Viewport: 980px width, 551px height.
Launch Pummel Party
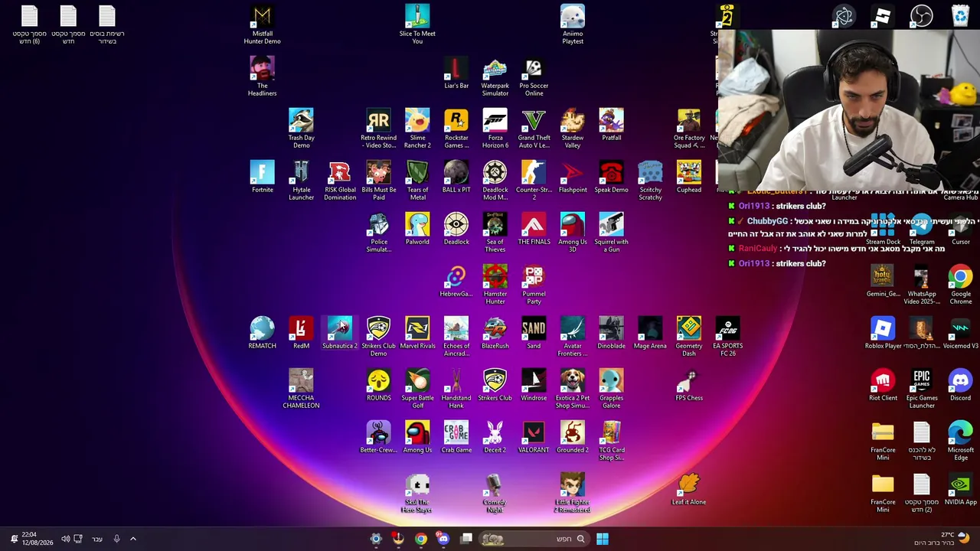534,276
